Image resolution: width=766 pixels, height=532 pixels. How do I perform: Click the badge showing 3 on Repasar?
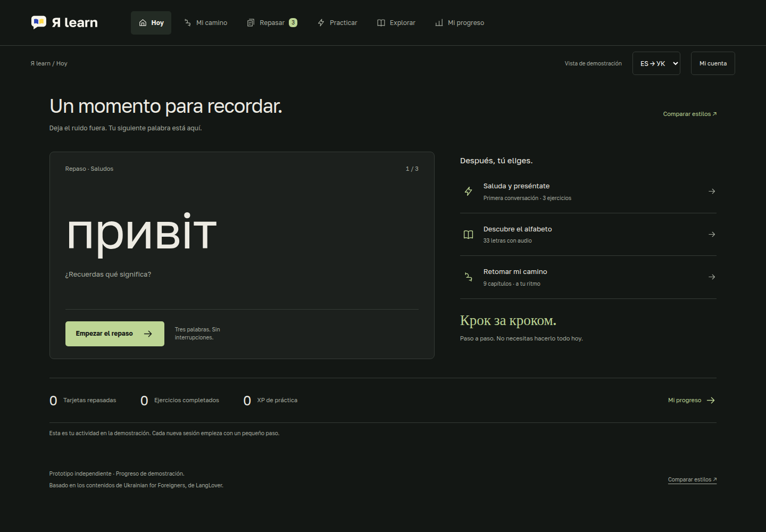pyautogui.click(x=293, y=22)
